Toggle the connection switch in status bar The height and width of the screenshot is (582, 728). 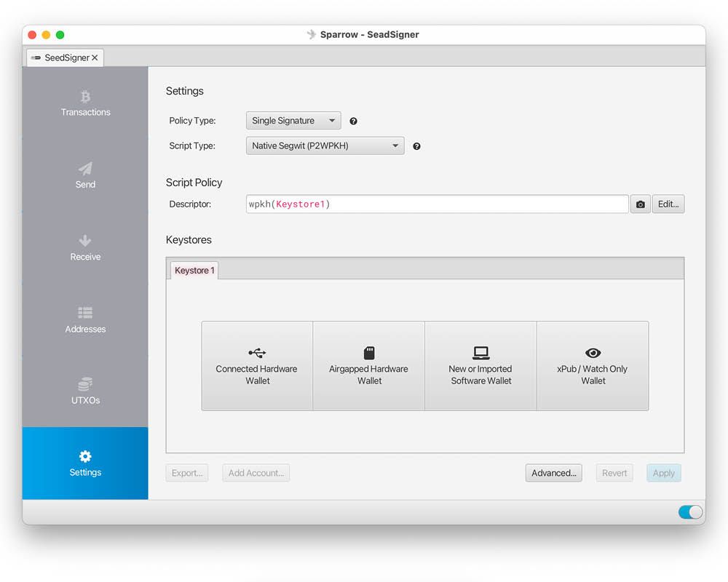coord(690,512)
